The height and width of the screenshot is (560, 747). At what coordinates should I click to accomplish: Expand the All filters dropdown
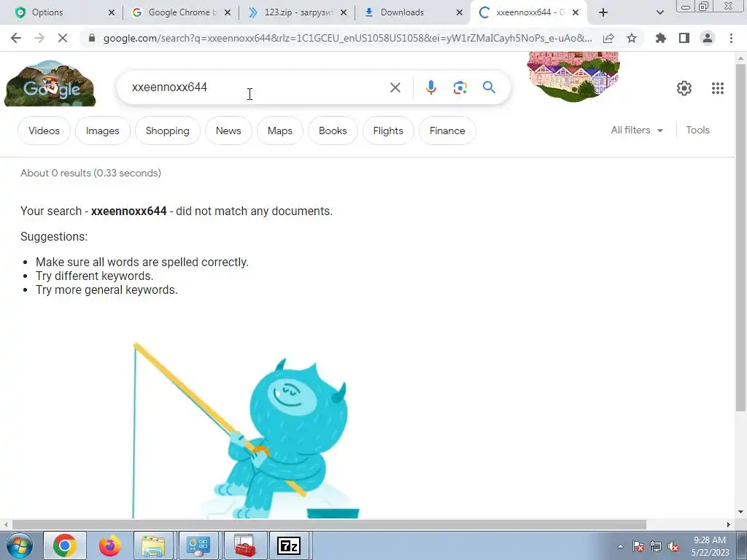tap(637, 130)
